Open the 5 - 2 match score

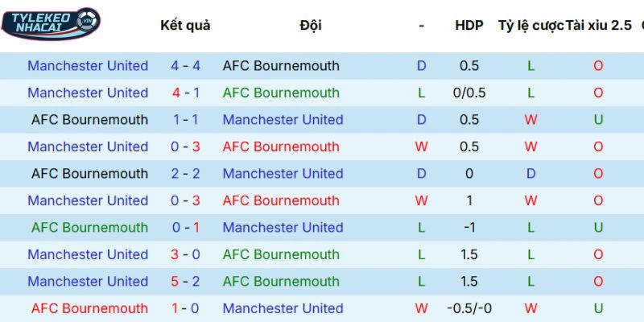pos(186,282)
